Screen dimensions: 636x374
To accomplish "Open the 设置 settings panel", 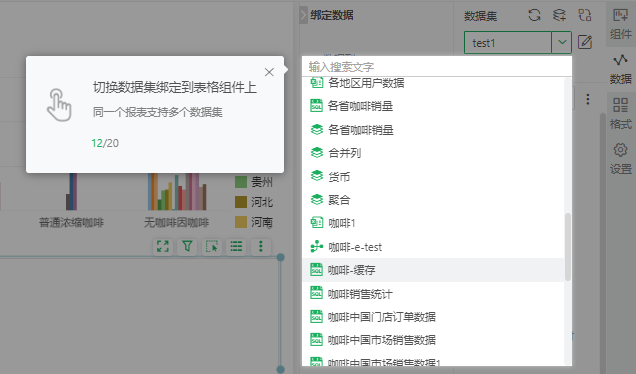I will (621, 158).
